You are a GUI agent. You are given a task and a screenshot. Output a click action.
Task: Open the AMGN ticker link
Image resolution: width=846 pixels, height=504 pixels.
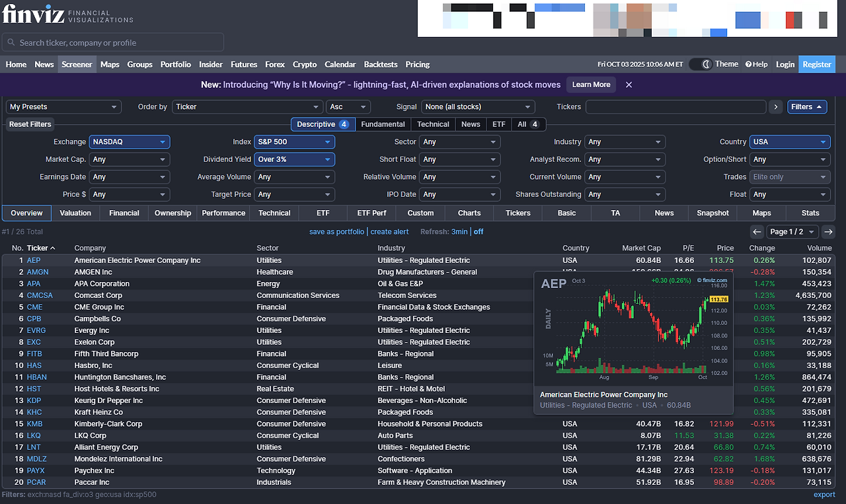pos(38,272)
